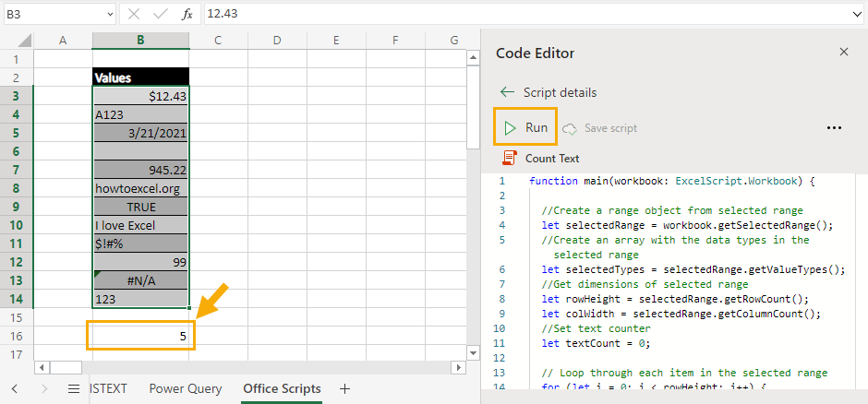The height and width of the screenshot is (404, 868).
Task: Click the Enter formula checkmark icon
Action: click(x=161, y=14)
